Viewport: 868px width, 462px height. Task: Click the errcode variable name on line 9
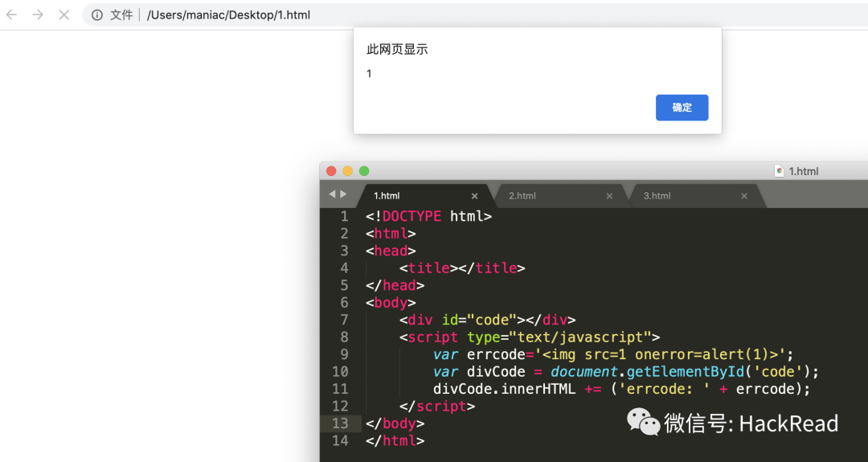[496, 354]
